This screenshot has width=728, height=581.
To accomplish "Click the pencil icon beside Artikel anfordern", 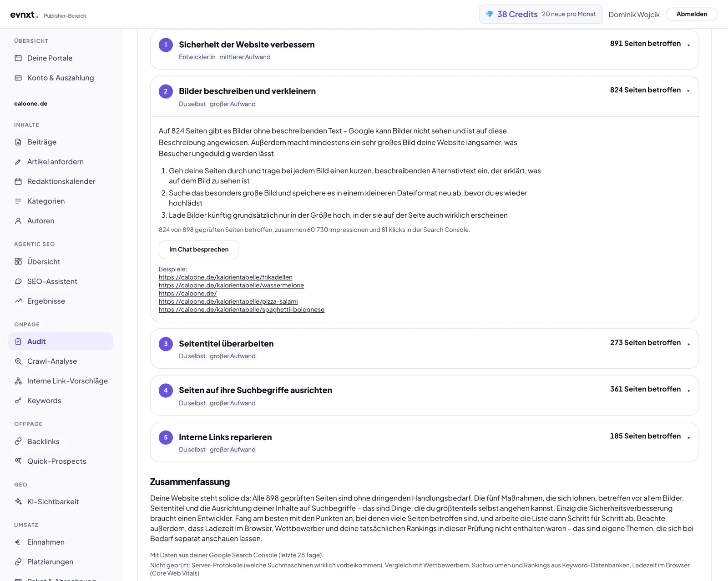I will coord(18,162).
